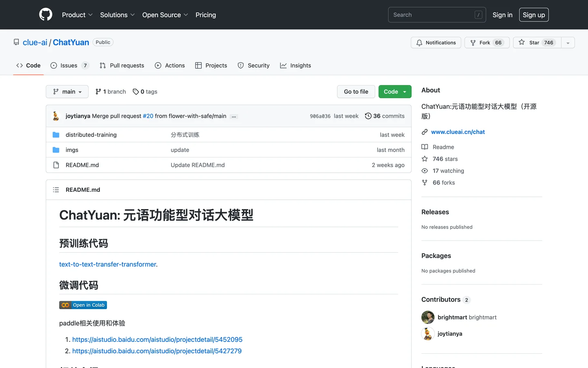Switch to the Projects tab
Image resolution: width=588 pixels, height=368 pixels.
[x=211, y=65]
